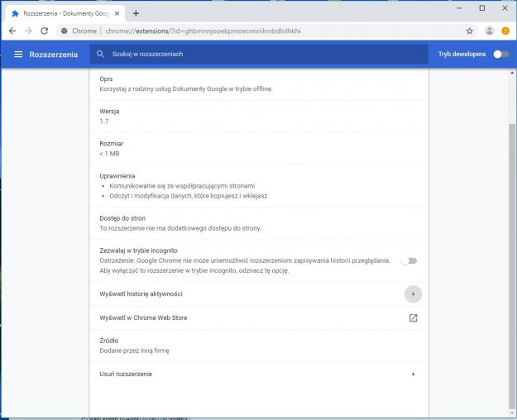The image size is (517, 420).
Task: Click the size value < 1 MB
Action: [109, 154]
